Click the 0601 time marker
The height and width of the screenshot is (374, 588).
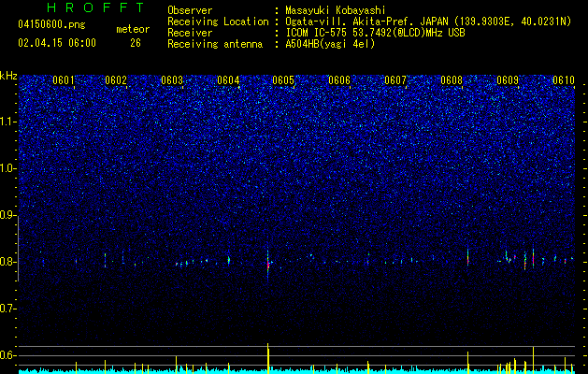point(64,80)
